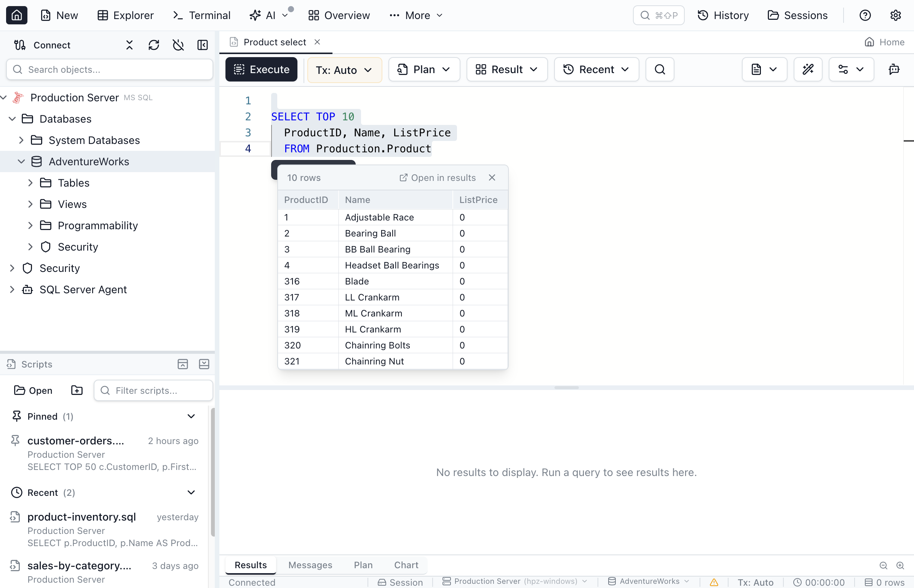This screenshot has height=588, width=914.
Task: Collapse all tree nodes icon
Action: point(129,45)
